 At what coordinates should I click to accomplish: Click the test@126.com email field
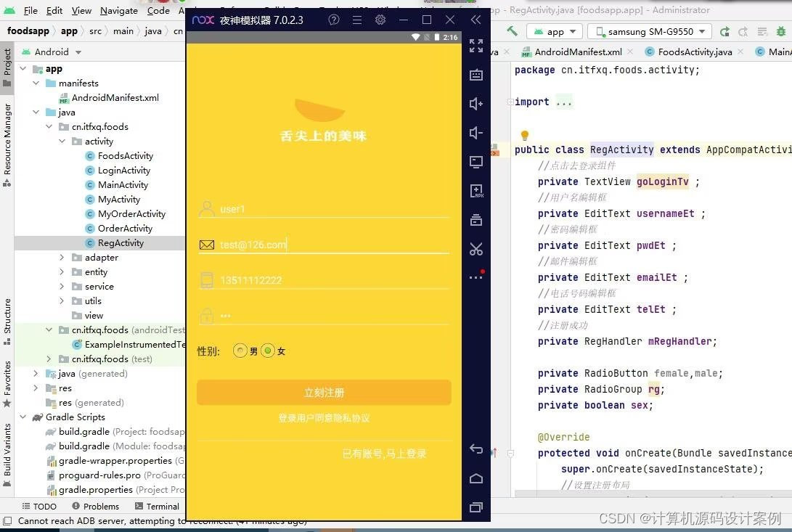tap(324, 245)
